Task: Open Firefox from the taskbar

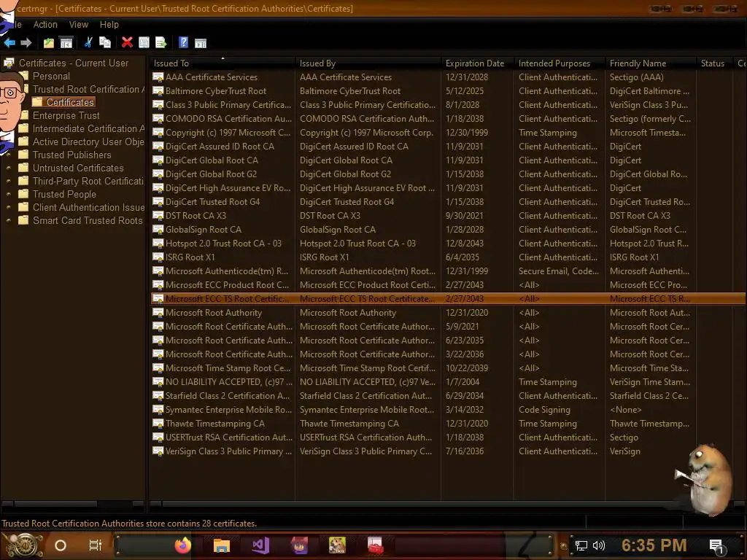Action: (182, 545)
